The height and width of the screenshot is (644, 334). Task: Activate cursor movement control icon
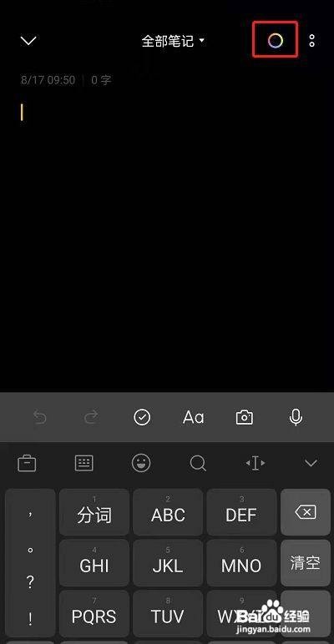[x=255, y=463]
